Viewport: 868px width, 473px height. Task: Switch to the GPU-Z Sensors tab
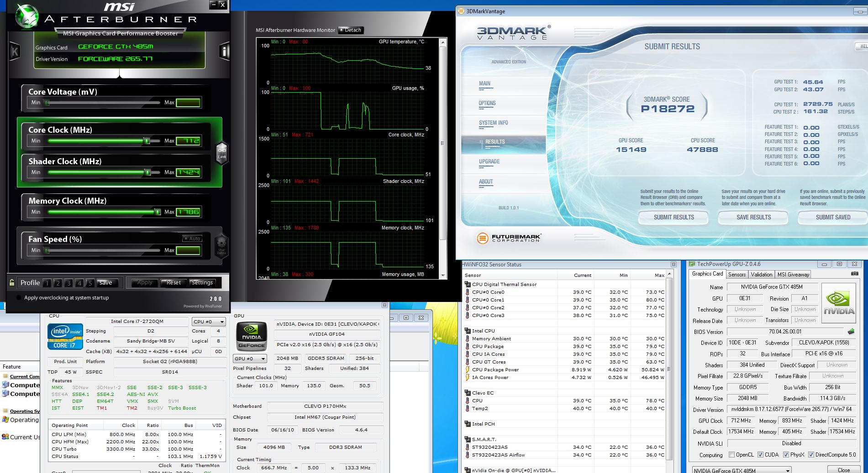[x=737, y=274]
